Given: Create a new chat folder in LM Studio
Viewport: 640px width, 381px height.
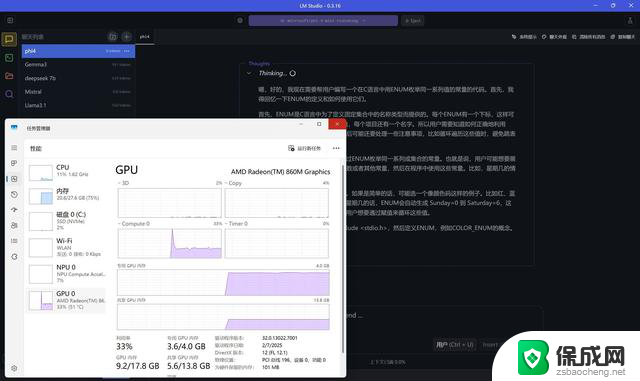Looking at the screenshot, I should tap(113, 37).
